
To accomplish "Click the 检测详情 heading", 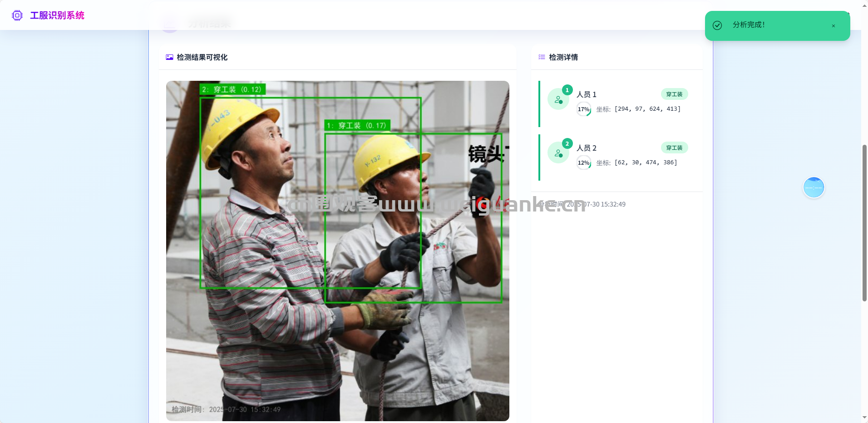I will [563, 57].
